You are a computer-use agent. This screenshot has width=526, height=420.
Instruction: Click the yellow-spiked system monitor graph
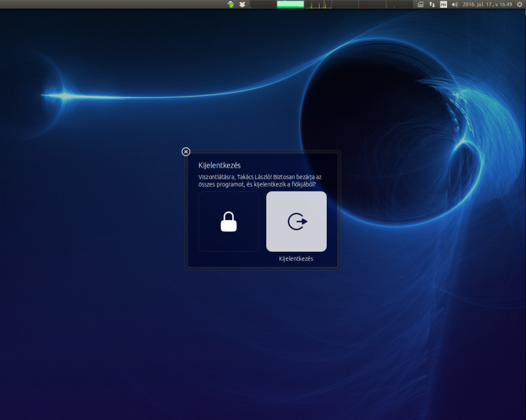point(318,4)
